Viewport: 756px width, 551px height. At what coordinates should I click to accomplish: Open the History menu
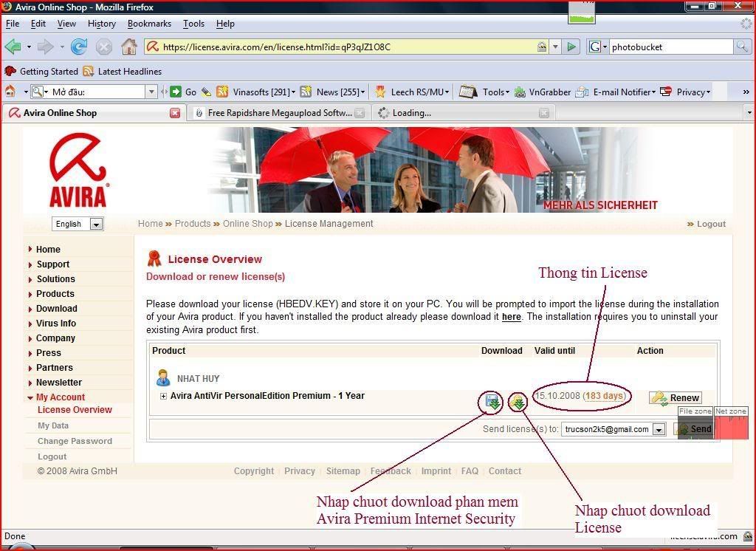pyautogui.click(x=102, y=24)
